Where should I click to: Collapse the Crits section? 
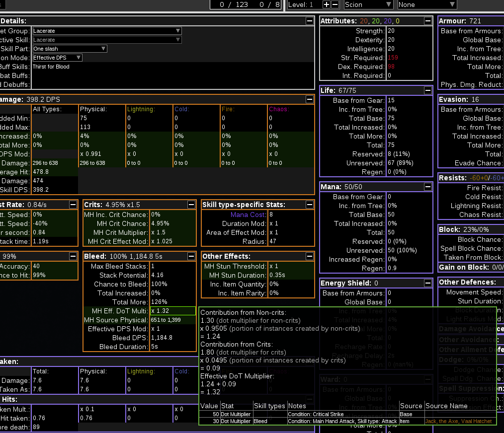(x=191, y=205)
